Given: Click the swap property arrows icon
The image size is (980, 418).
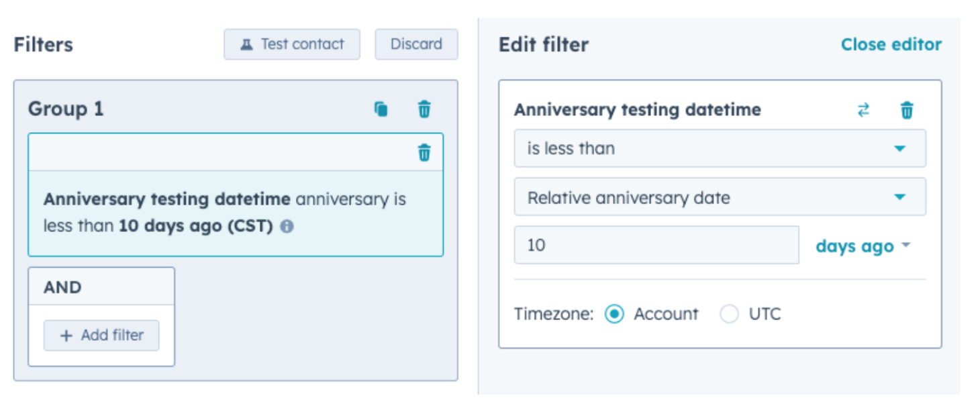Looking at the screenshot, I should tap(863, 110).
